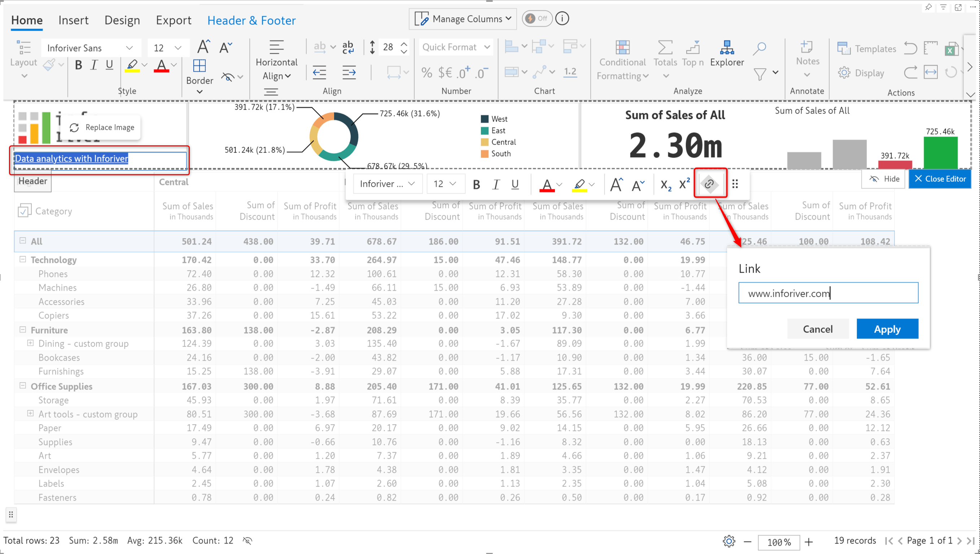Screen dimensions: 980x554
Task: Click the hyperlink icon in floating toolbar
Action: coord(709,184)
